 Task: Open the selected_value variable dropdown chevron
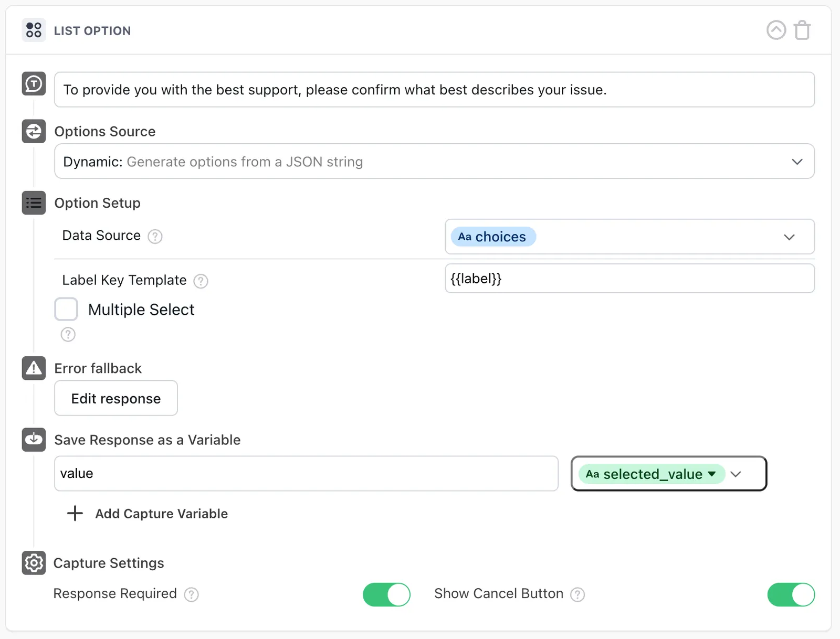point(736,474)
